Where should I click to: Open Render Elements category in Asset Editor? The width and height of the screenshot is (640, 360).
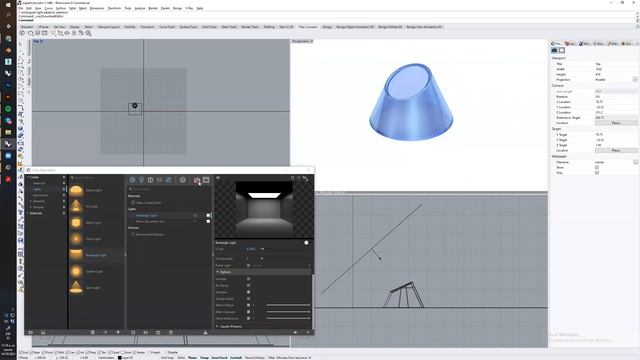point(159,180)
